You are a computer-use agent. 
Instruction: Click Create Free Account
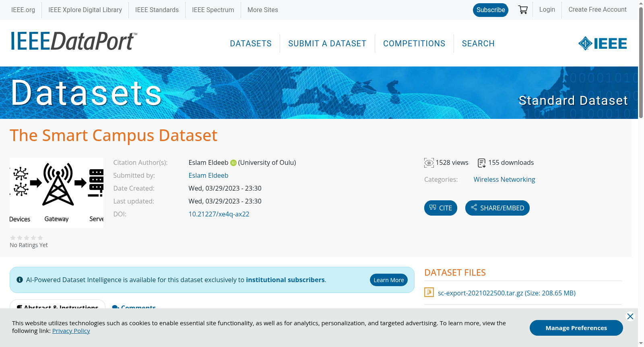coord(597,10)
